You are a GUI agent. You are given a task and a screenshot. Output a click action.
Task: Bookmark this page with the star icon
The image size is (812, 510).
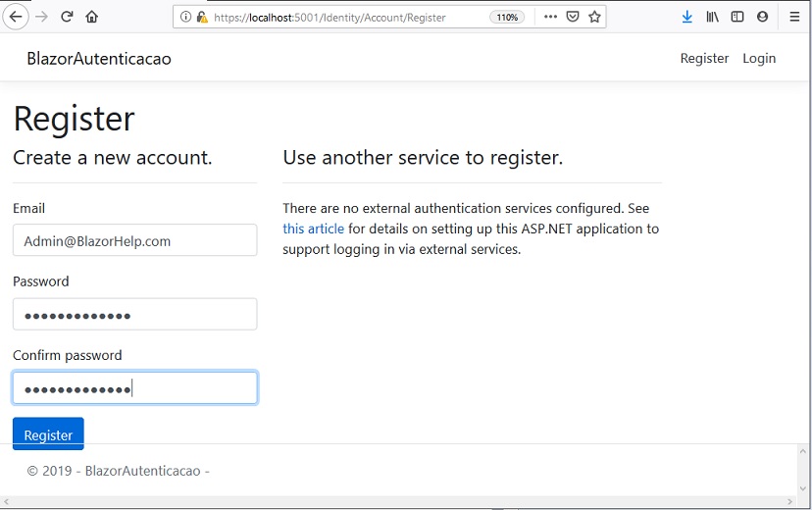point(594,17)
